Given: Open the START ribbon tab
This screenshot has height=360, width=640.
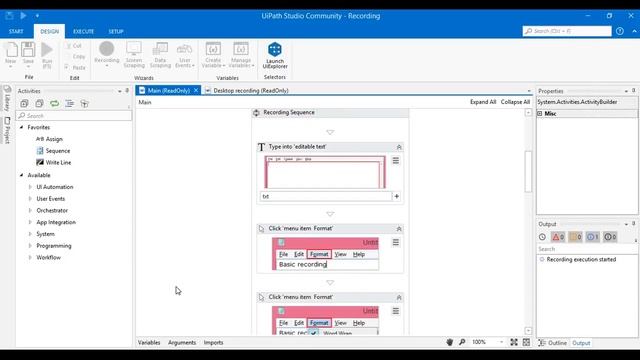Looking at the screenshot, I should tap(16, 31).
